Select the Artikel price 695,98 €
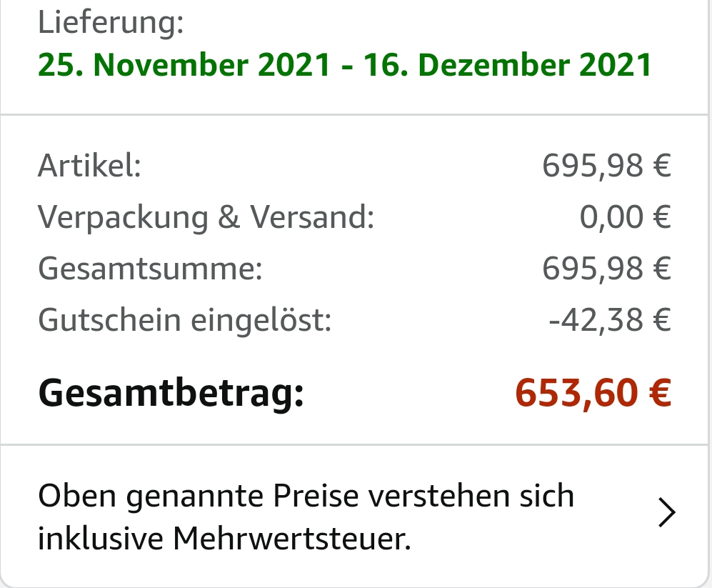The height and width of the screenshot is (588, 712). coord(606,167)
